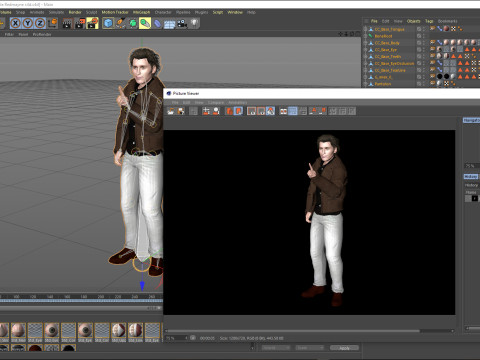Screen dimensions: 480x360
Task: Click Picture Viewer AB compare icon
Action: pyautogui.click(x=283, y=111)
